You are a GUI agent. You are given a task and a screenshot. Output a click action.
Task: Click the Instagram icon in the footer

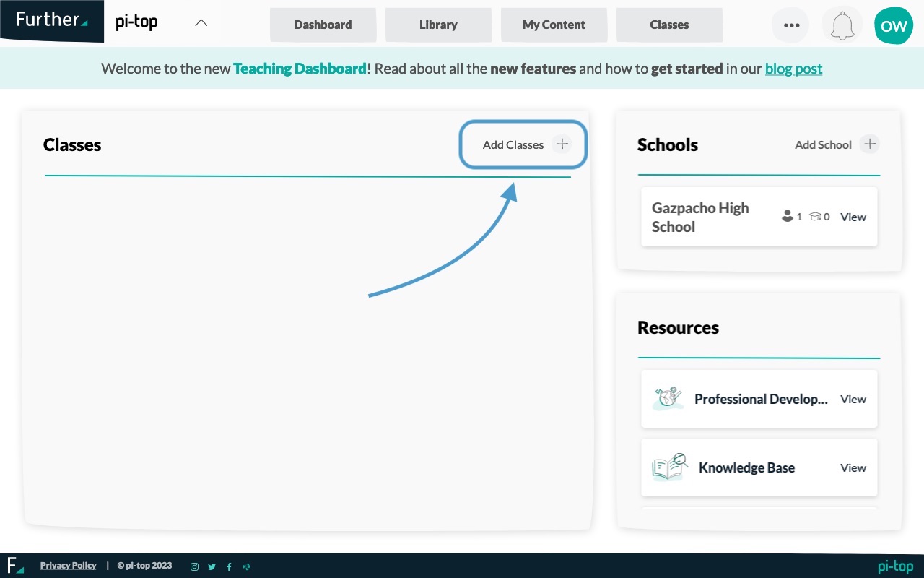point(194,566)
